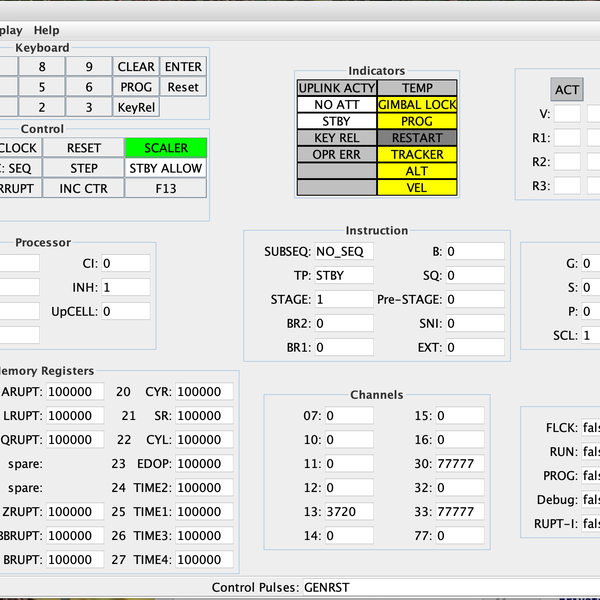Click the ACT button
This screenshot has width=600, height=600.
point(567,89)
